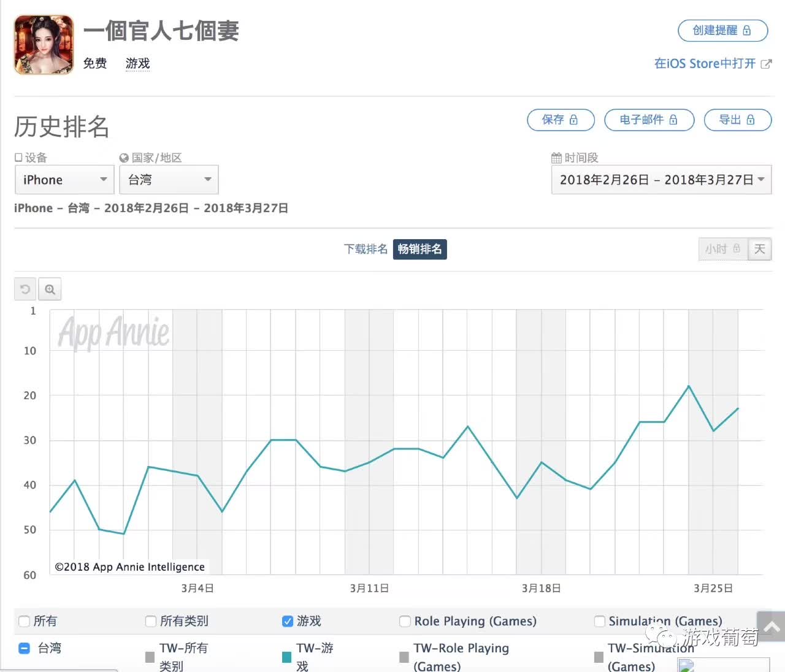The width and height of the screenshot is (785, 672).
Task: Click the chart reset undo icon
Action: pyautogui.click(x=25, y=289)
